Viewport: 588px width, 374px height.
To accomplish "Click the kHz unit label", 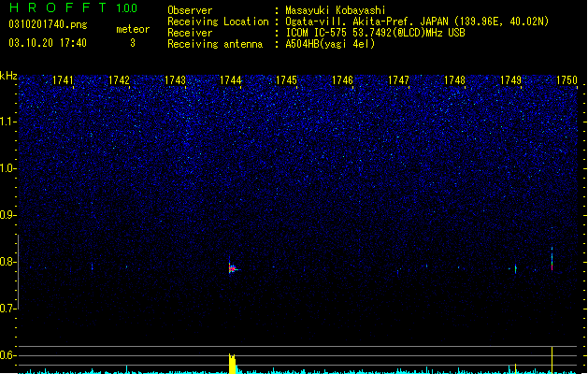I will coord(8,76).
